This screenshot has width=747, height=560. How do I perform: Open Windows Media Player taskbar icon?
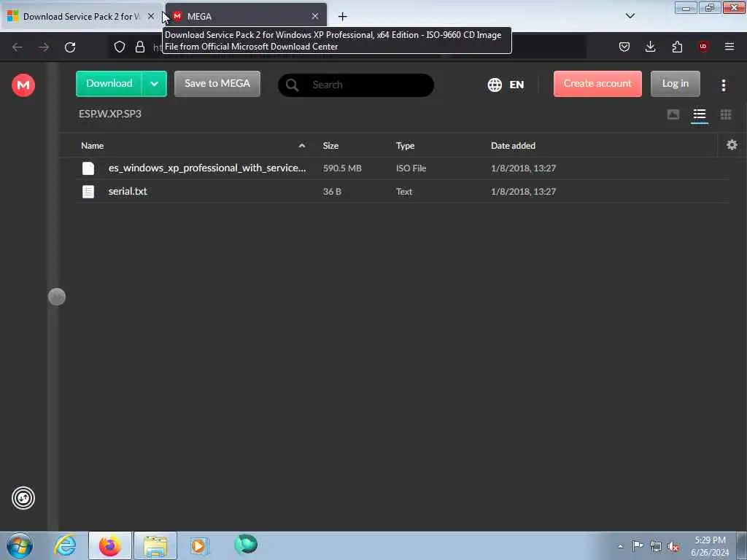[x=199, y=545]
